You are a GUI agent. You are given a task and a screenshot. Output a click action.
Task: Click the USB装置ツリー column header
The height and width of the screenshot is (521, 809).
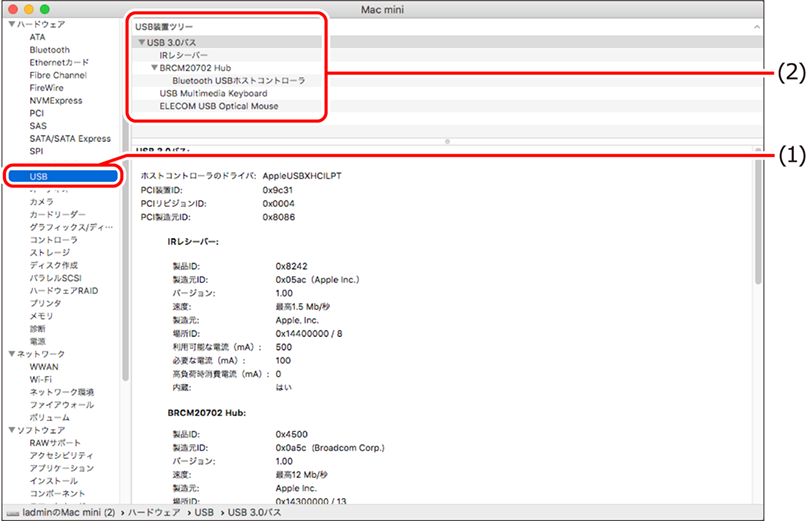tap(164, 27)
